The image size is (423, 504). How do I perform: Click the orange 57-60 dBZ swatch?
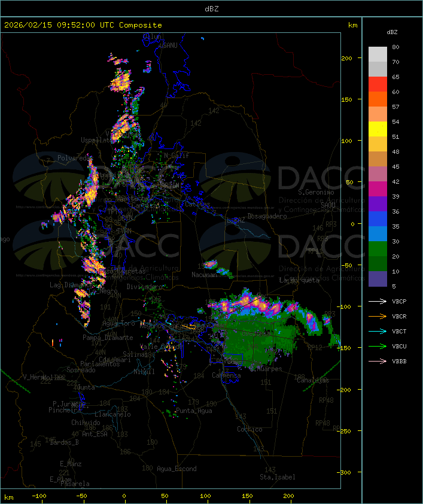tap(378, 99)
